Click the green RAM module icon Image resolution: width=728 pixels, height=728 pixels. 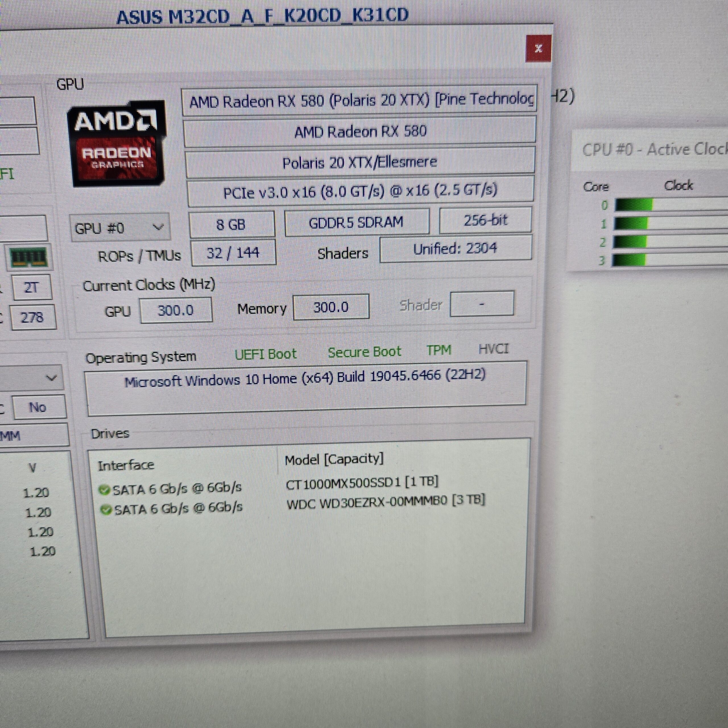[x=28, y=258]
